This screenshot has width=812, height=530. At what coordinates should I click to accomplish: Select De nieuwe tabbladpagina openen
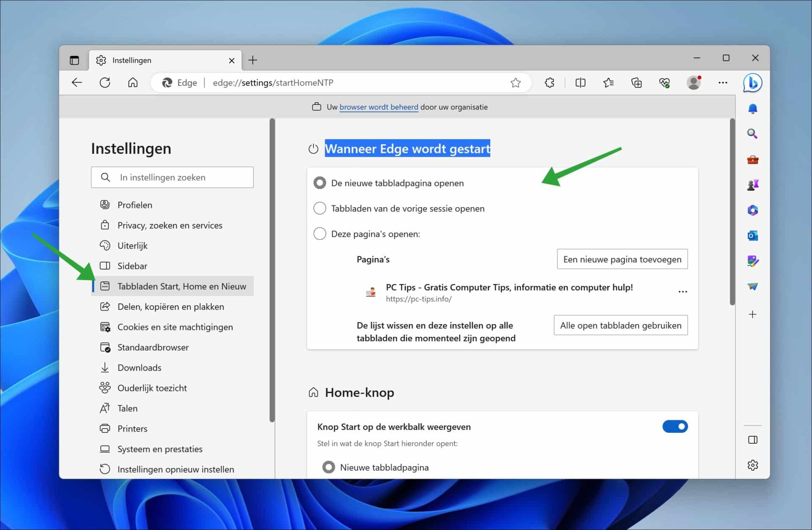pos(320,183)
